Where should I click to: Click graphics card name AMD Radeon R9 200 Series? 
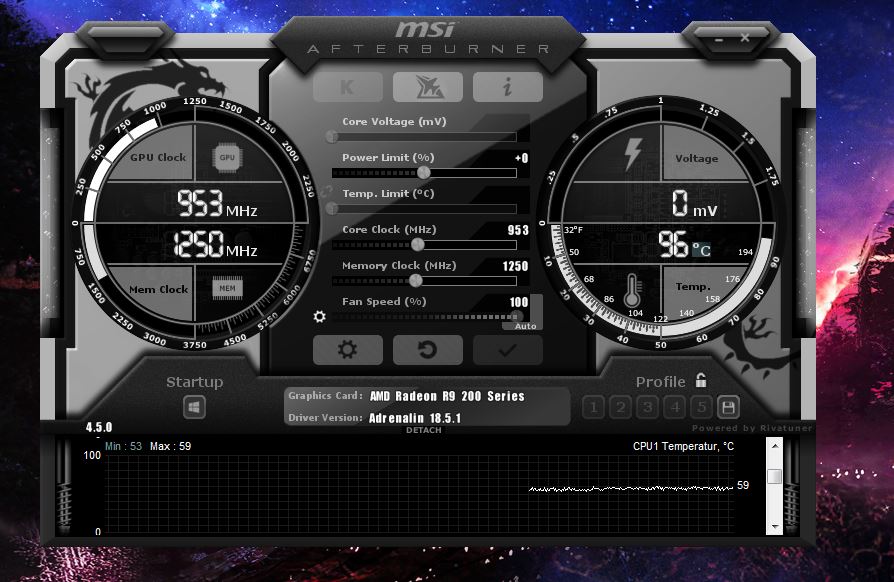447,396
